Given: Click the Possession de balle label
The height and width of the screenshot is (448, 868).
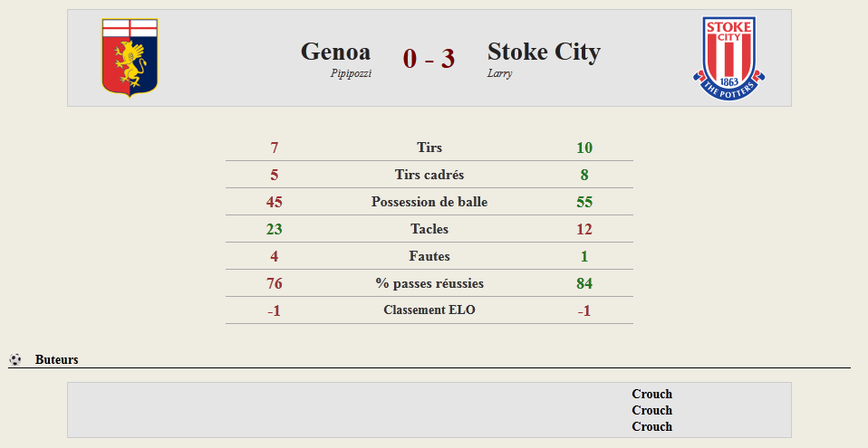Looking at the screenshot, I should [429, 201].
